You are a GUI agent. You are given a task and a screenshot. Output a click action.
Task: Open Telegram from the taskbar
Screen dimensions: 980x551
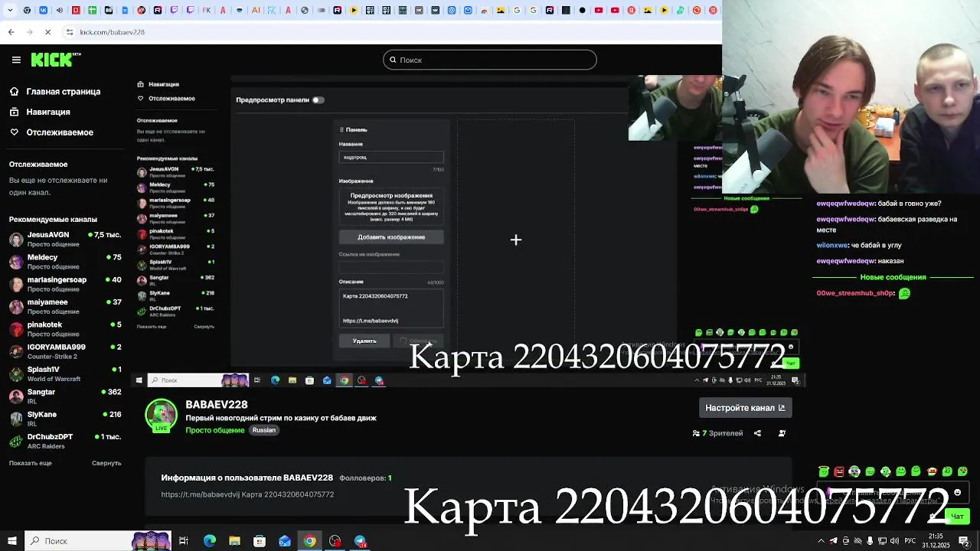[x=360, y=541]
